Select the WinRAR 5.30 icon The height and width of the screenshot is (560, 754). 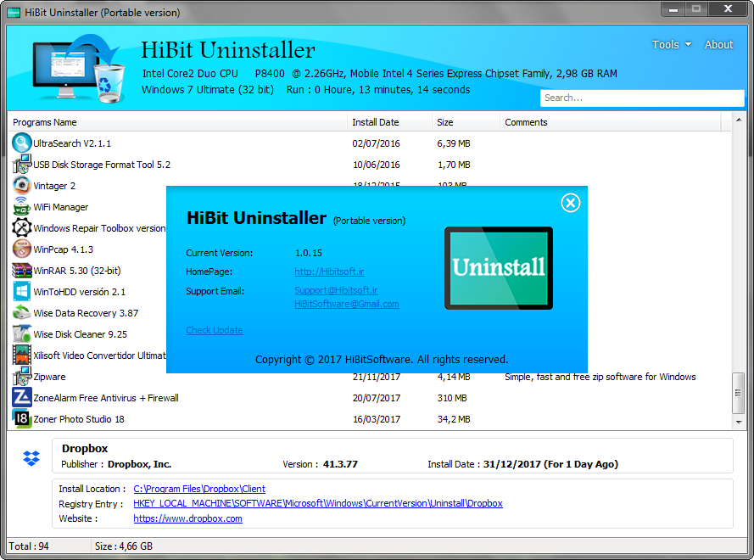[22, 271]
